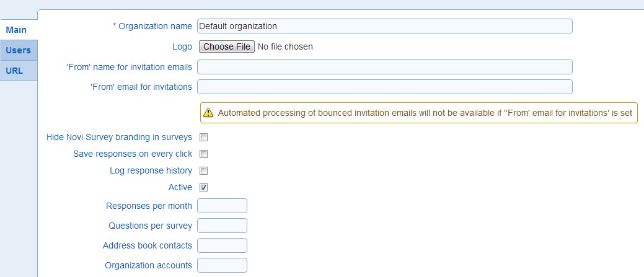Check the Log response history box
This screenshot has width=644, height=277.
204,170
